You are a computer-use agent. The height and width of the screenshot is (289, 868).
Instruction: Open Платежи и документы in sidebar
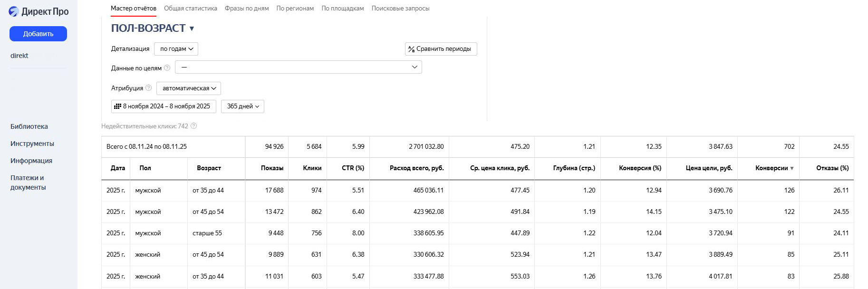pos(28,183)
